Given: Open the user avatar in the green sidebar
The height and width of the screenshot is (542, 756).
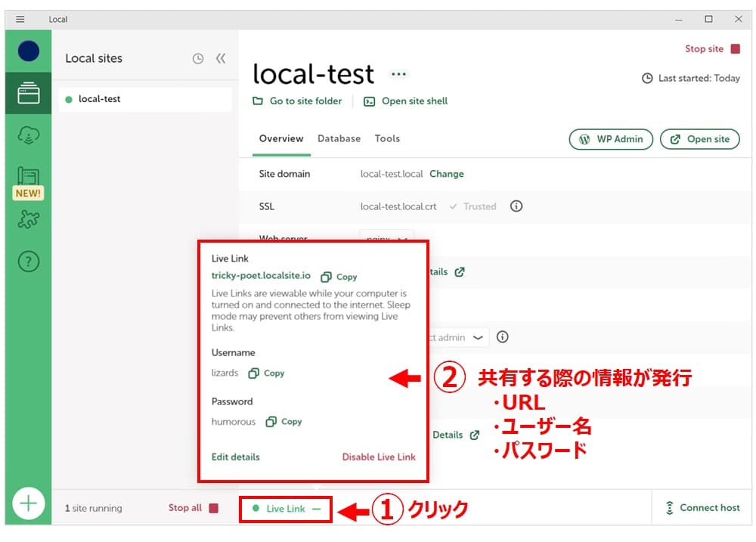Looking at the screenshot, I should 29,51.
